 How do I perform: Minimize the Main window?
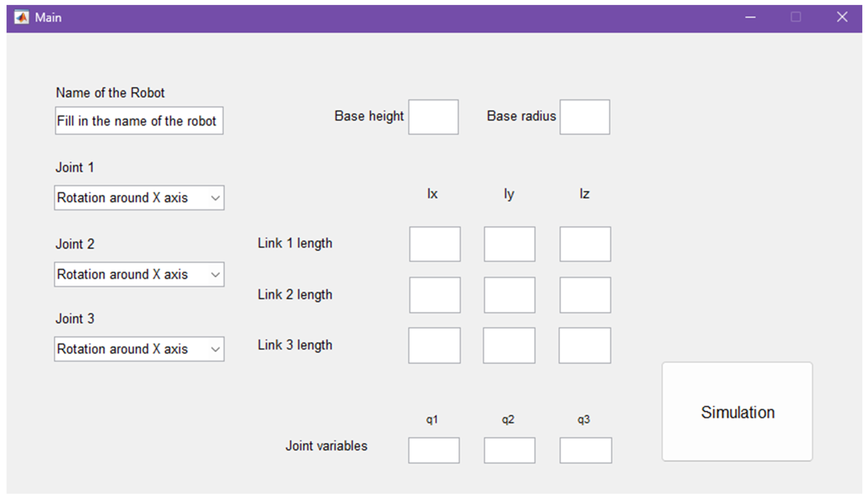point(750,17)
